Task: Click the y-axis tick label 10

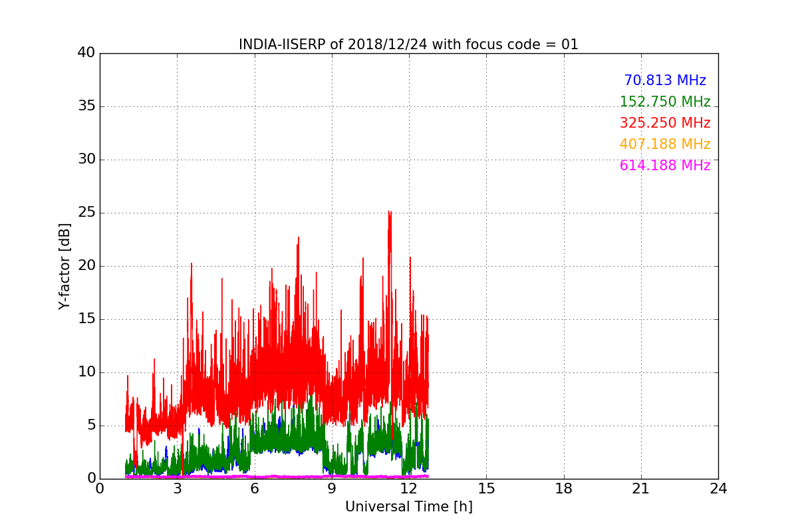Action: coord(86,372)
